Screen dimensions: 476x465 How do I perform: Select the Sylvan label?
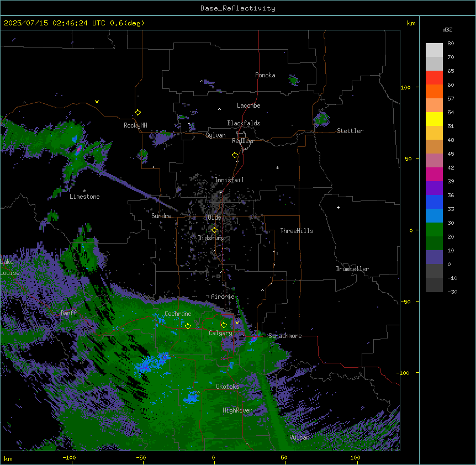tap(215, 135)
